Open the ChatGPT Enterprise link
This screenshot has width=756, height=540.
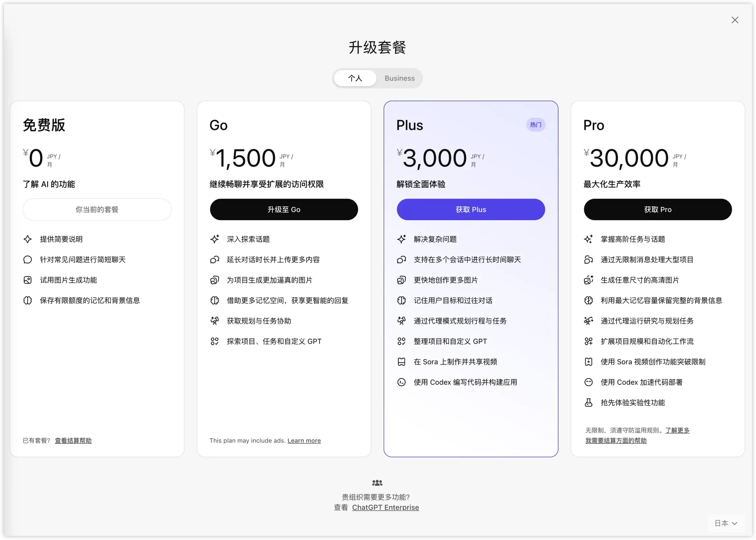(x=385, y=508)
